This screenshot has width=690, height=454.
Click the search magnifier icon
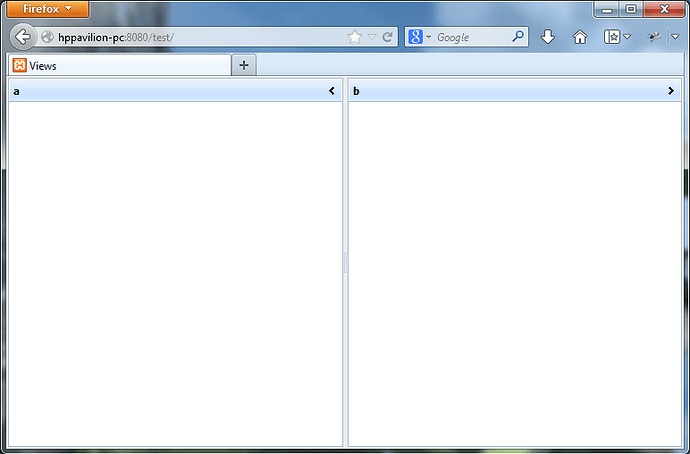(x=518, y=37)
